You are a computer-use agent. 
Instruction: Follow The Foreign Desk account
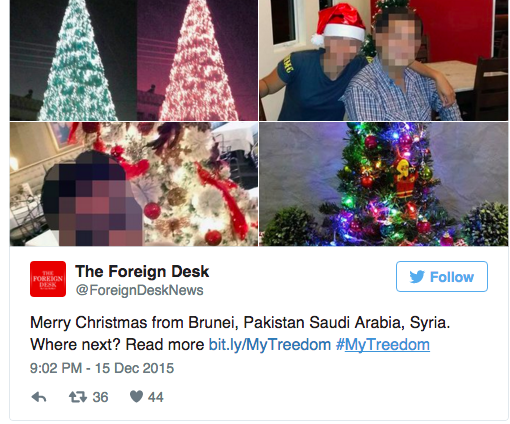click(442, 277)
